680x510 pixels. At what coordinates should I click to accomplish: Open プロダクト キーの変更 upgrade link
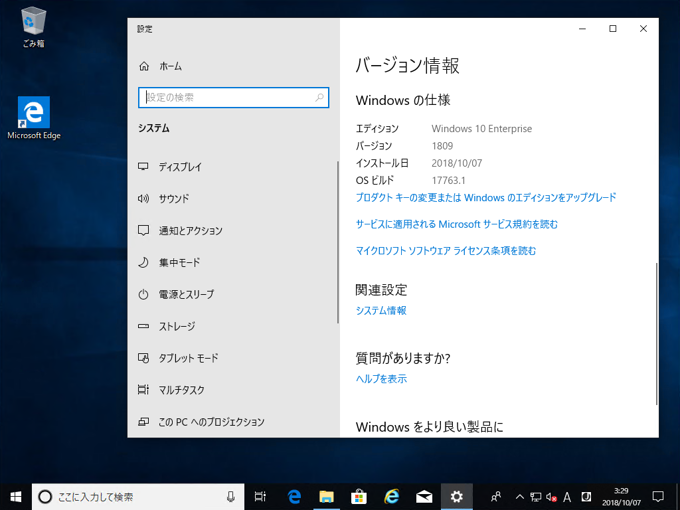coord(486,198)
